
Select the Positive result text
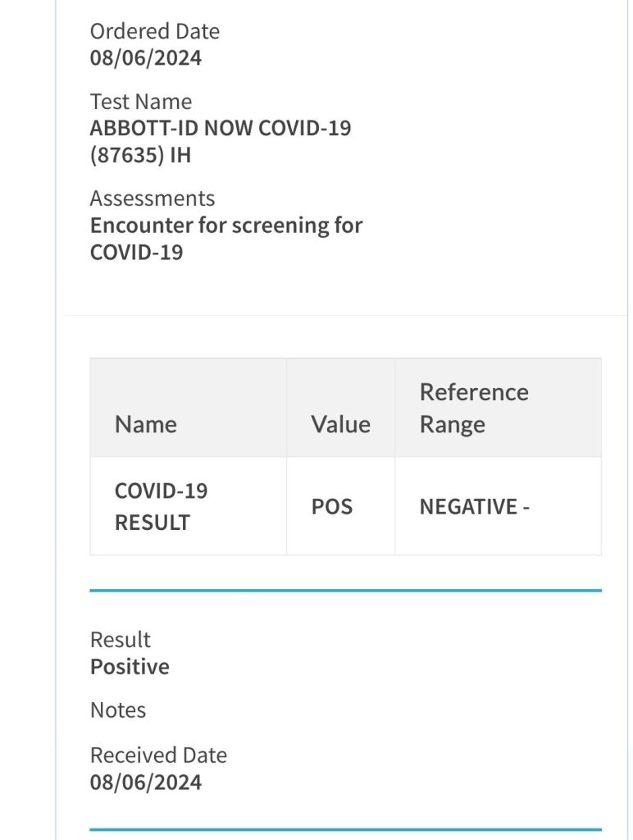pyautogui.click(x=130, y=666)
